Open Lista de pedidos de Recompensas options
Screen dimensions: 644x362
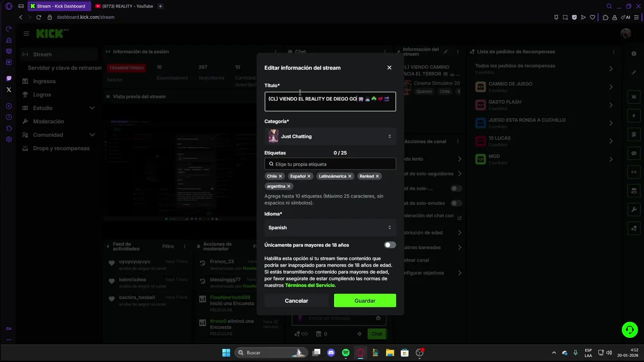click(613, 52)
